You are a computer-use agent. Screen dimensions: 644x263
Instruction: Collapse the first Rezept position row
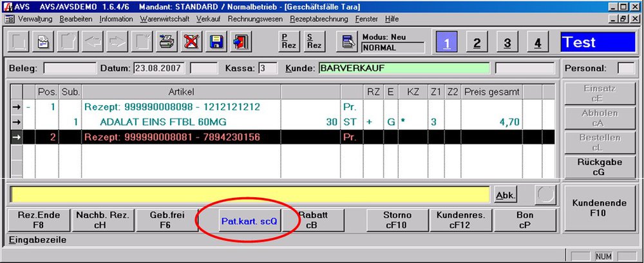(28, 107)
